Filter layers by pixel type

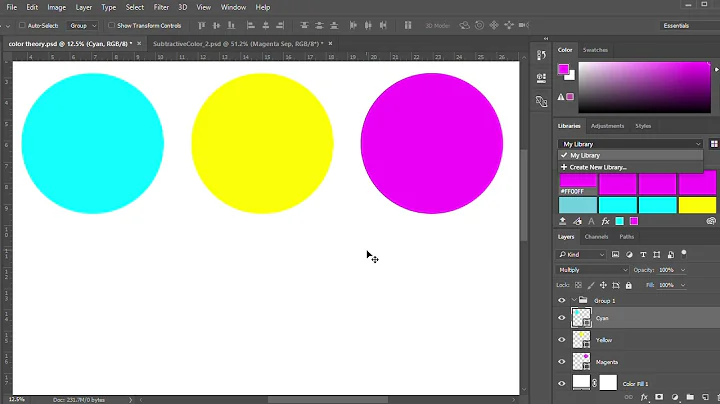615,254
